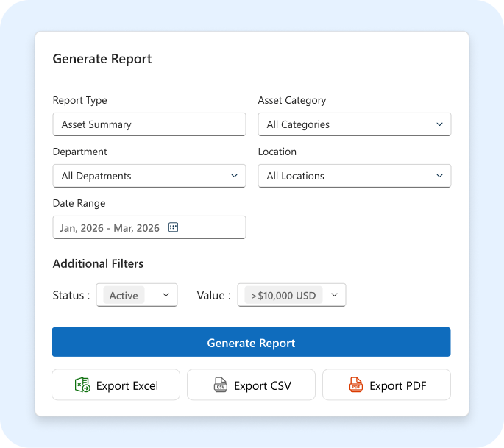Screen dimensions: 504x448
Task: Click the Location label
Action: pyautogui.click(x=277, y=152)
